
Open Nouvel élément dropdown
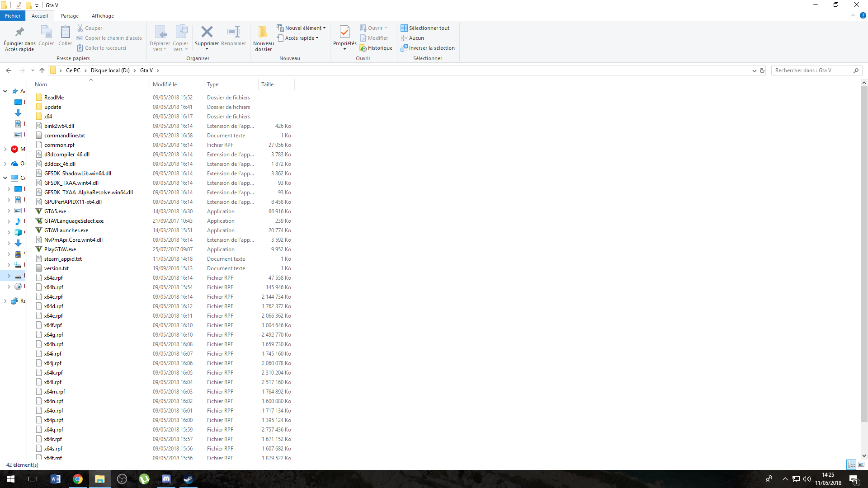301,28
